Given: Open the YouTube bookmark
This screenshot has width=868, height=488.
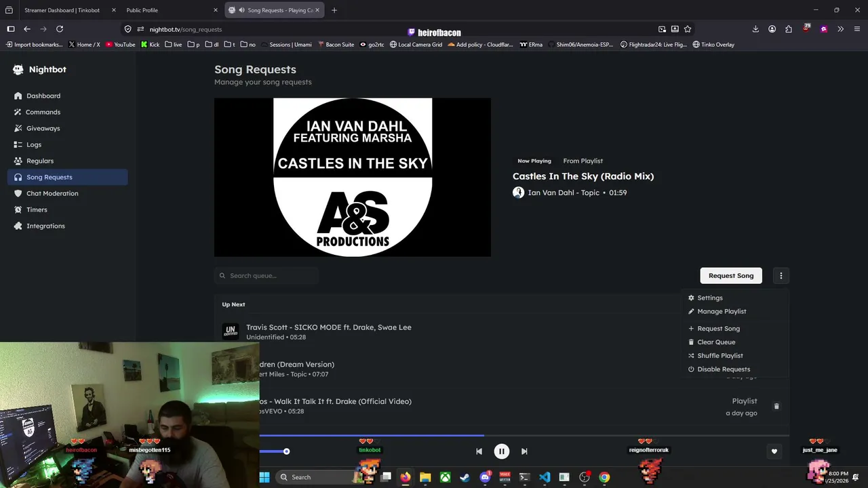Looking at the screenshot, I should click(x=120, y=45).
